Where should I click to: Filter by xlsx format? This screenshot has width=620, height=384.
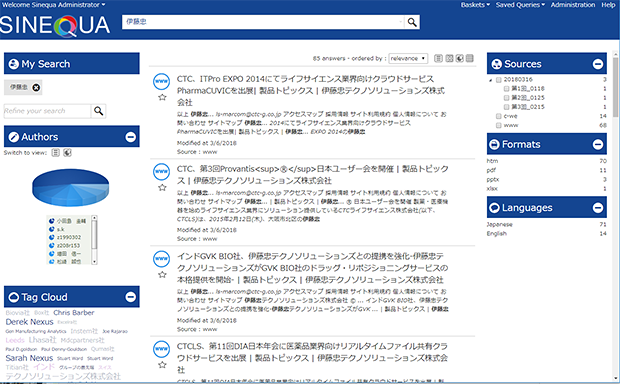click(492, 189)
